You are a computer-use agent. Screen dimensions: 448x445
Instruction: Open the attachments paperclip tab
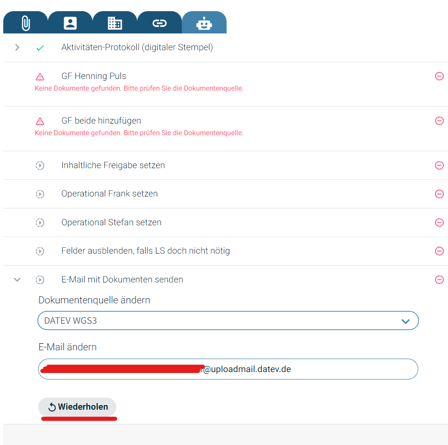point(25,23)
